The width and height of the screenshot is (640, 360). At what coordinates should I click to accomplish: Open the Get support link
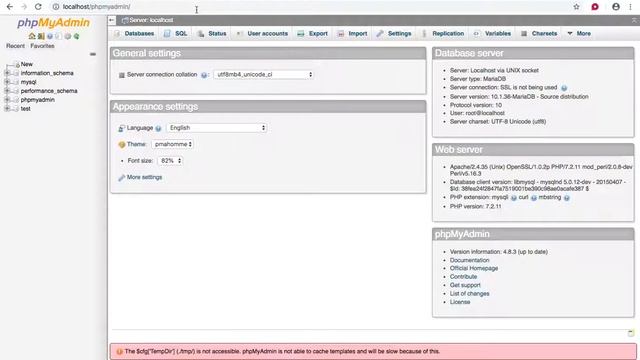click(465, 285)
